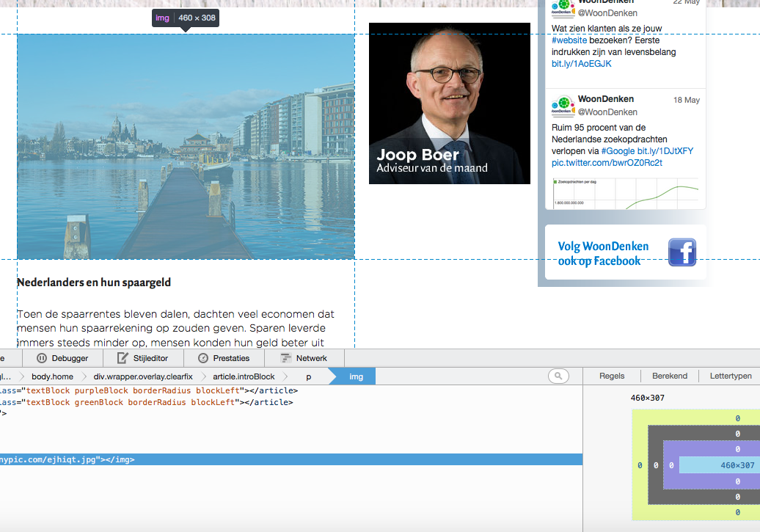Click the 460×307 dimensions label above box model

(647, 398)
